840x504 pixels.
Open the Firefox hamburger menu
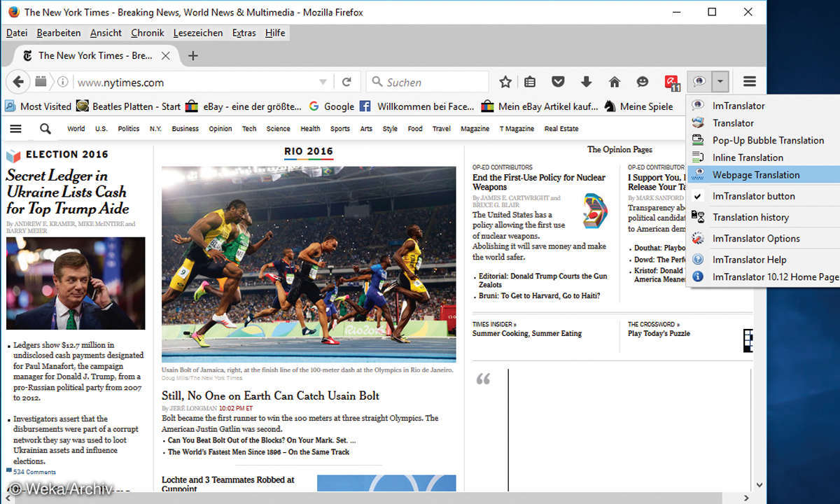click(x=750, y=82)
